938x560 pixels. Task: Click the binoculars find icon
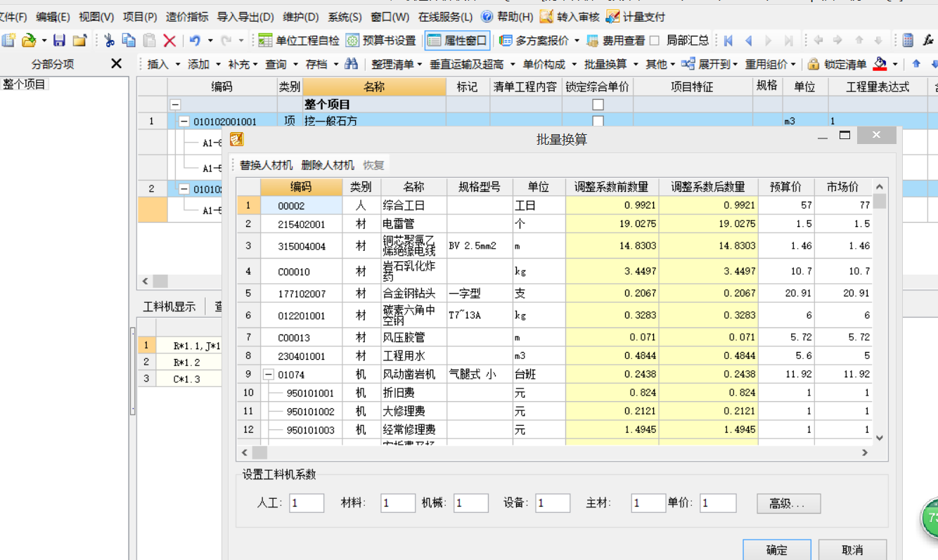[x=351, y=64]
